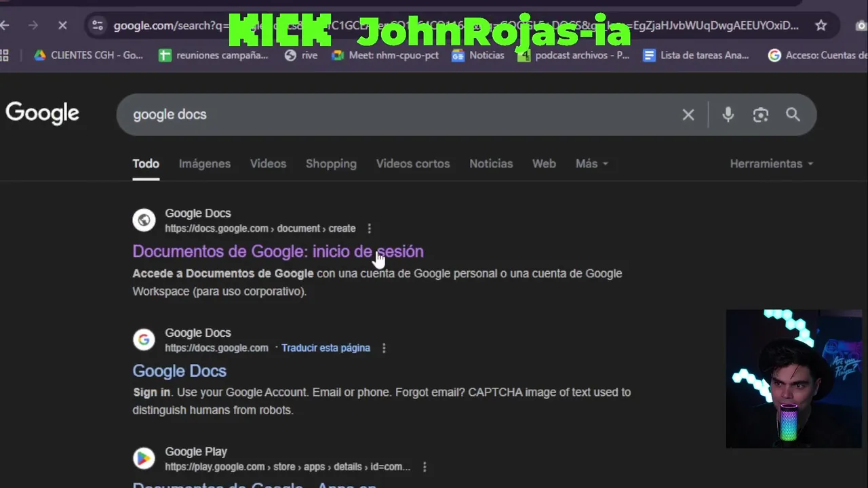Open more options beside Traducir esta página
The image size is (868, 488).
[384, 348]
